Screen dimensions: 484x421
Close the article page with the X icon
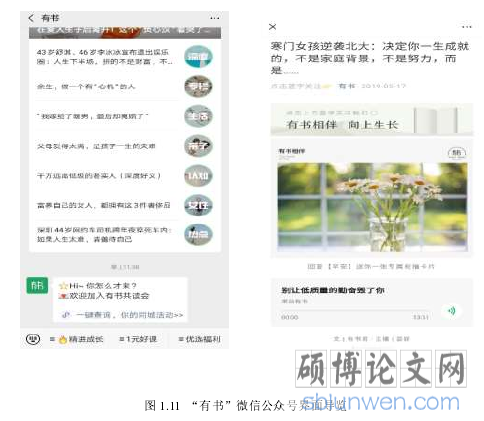[x=272, y=27]
